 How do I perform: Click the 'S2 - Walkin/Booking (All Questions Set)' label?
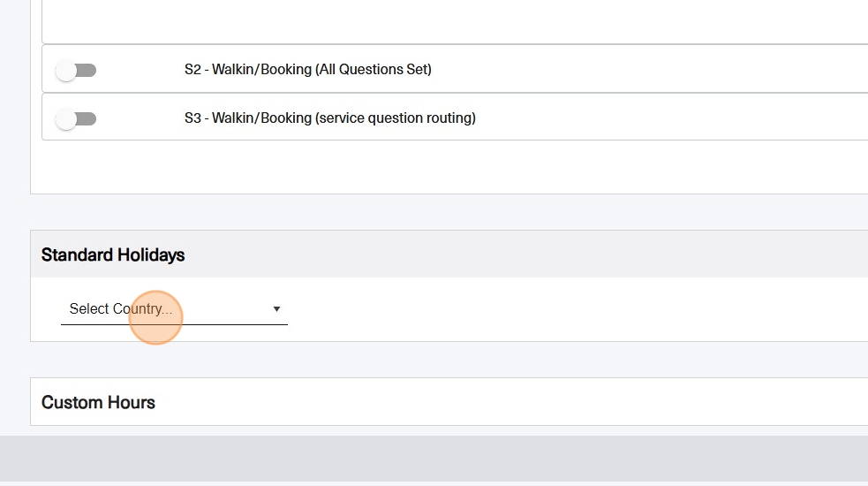point(307,69)
